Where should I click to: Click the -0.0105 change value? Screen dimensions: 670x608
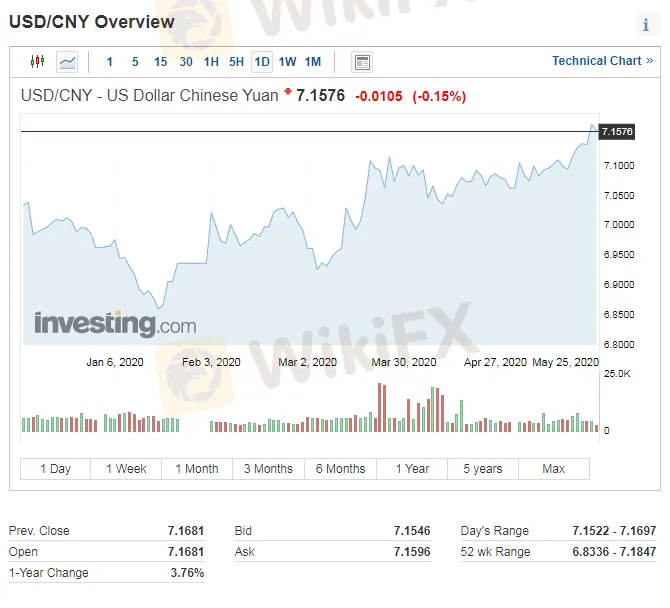(x=379, y=96)
